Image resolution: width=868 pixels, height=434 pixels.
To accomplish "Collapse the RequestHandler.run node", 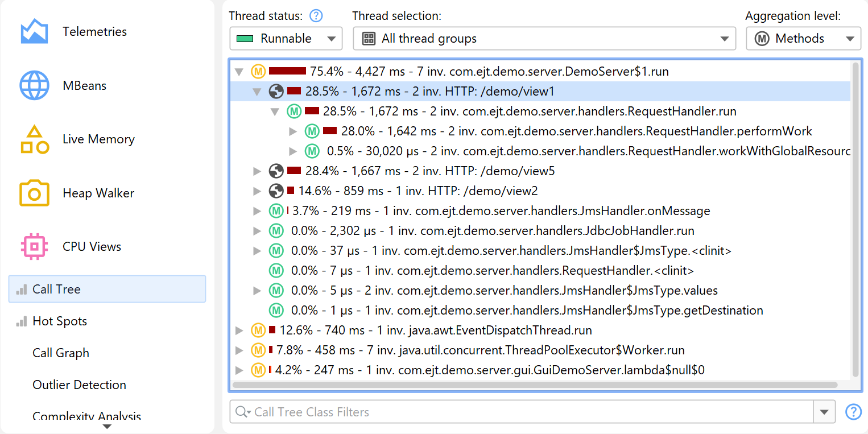I will coord(275,111).
